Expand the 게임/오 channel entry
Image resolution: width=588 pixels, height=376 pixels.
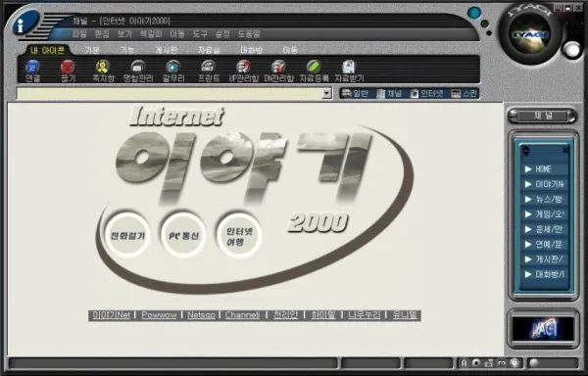point(545,214)
